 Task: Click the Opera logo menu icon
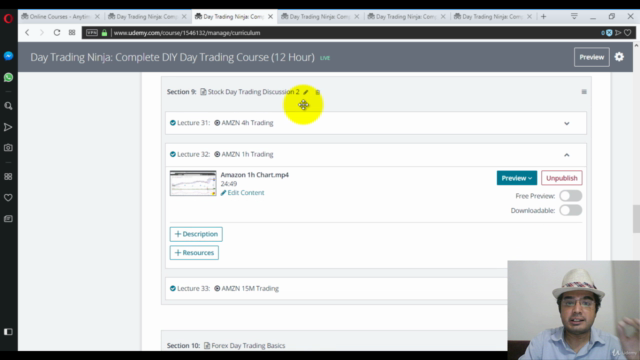8,18
